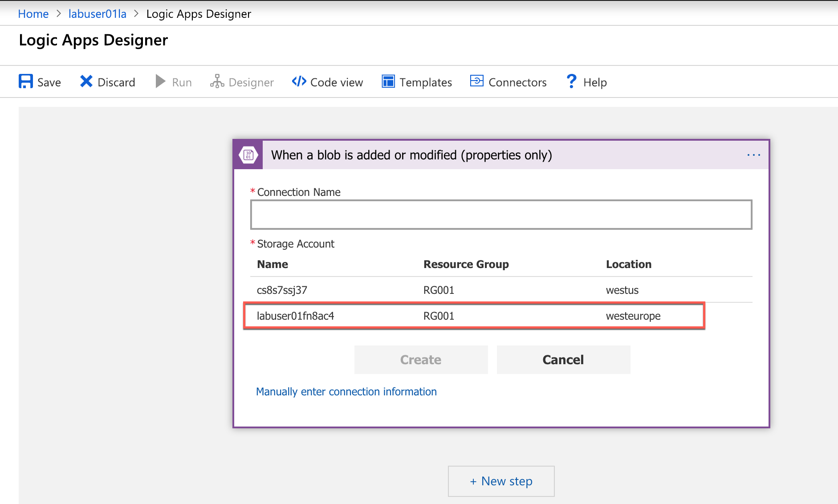The height and width of the screenshot is (504, 838).
Task: Click the blob storage trigger hexagon icon
Action: (x=248, y=155)
